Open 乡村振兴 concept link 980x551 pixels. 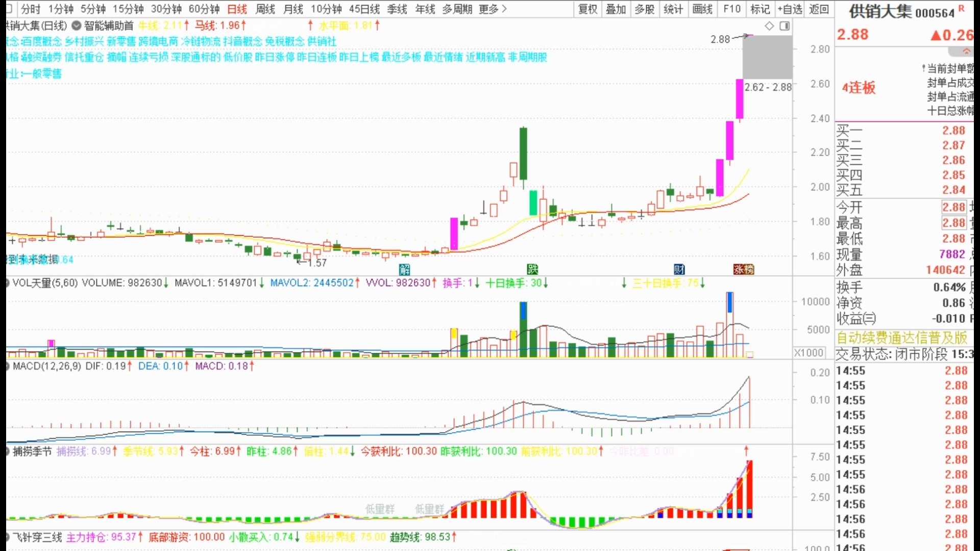84,41
